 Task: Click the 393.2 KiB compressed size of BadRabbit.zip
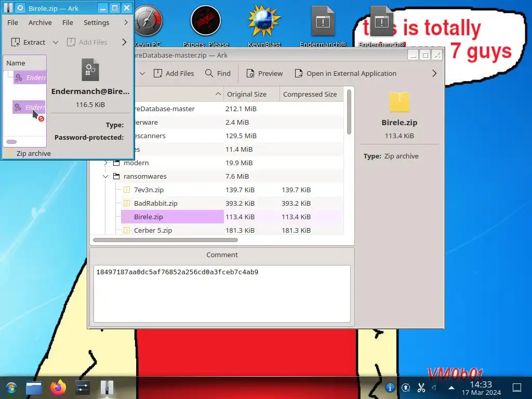[x=296, y=204]
